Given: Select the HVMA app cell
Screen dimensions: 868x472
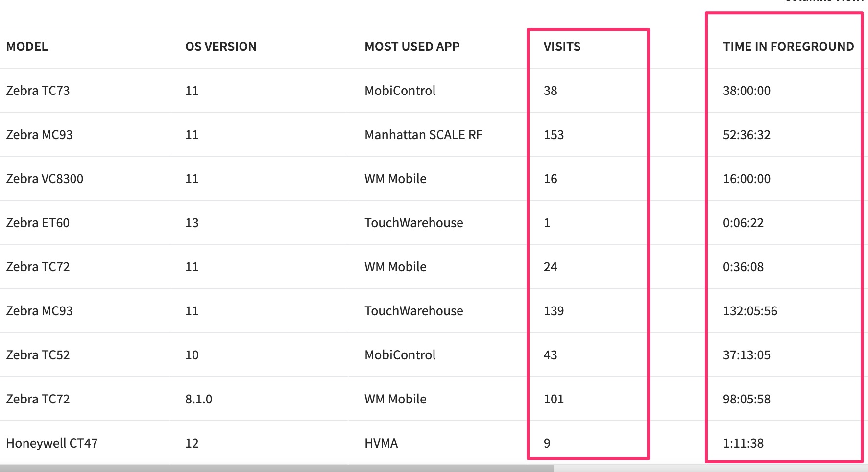Looking at the screenshot, I should [381, 443].
